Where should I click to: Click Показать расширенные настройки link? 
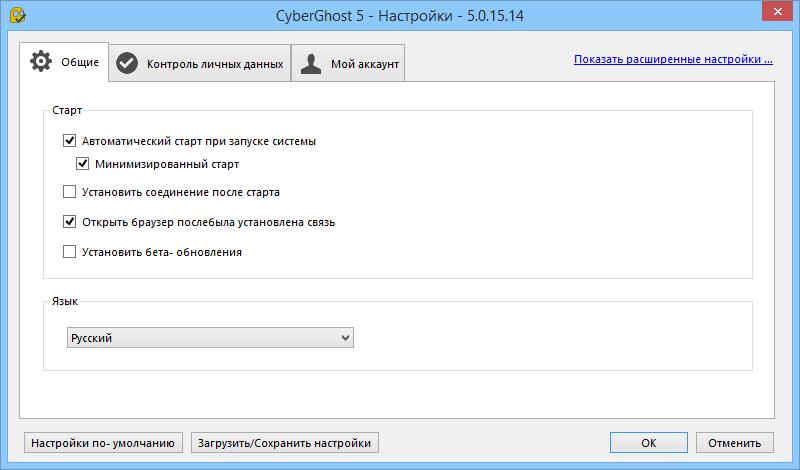[x=673, y=60]
